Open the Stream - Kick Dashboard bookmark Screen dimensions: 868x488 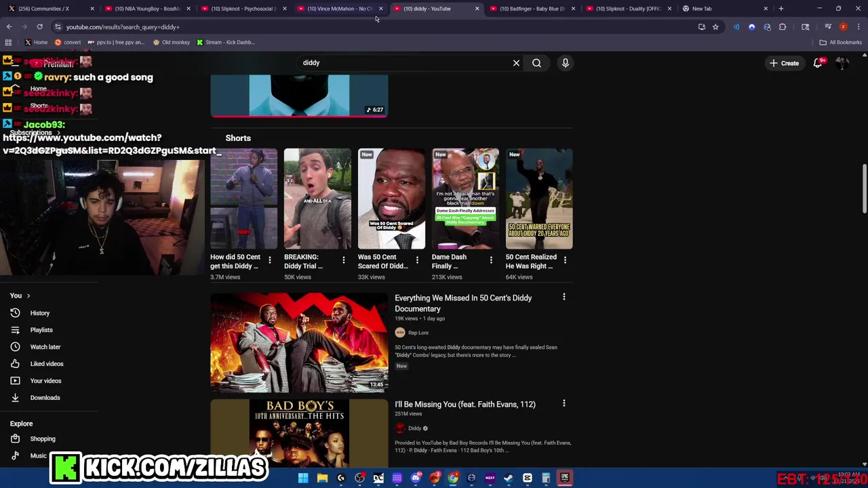click(226, 42)
